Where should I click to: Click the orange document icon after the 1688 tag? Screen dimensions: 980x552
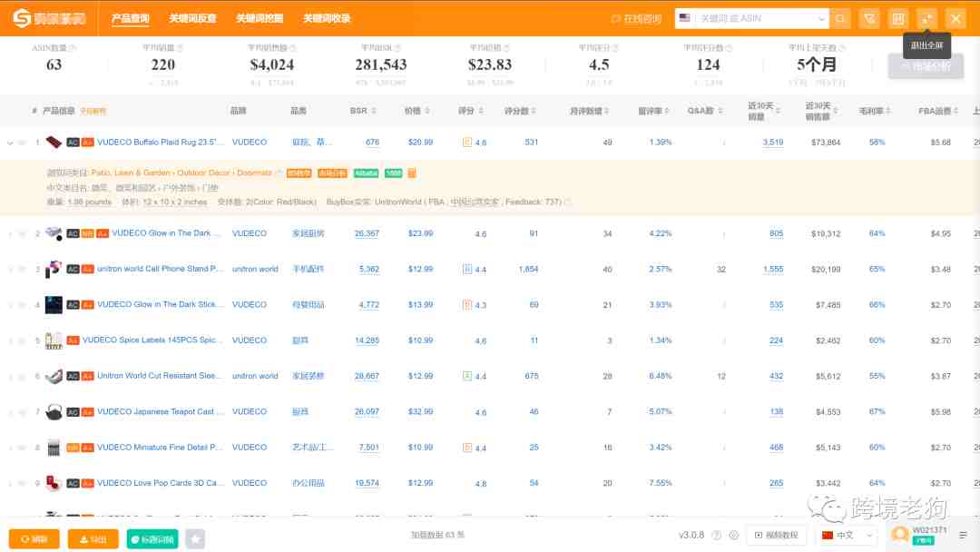412,173
